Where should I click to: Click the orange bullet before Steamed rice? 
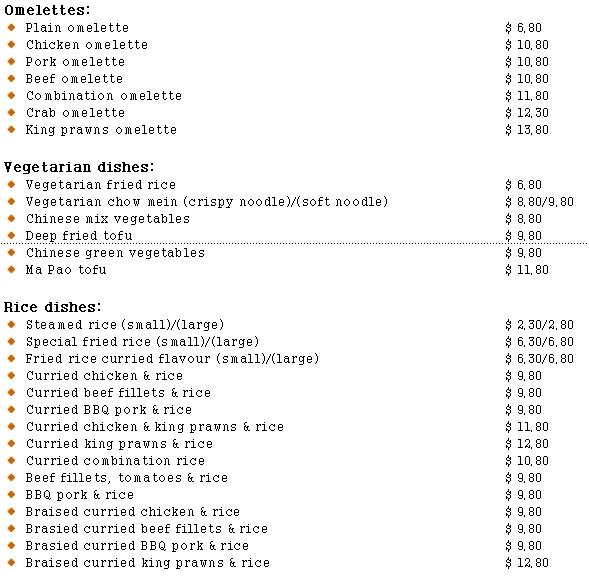point(12,325)
